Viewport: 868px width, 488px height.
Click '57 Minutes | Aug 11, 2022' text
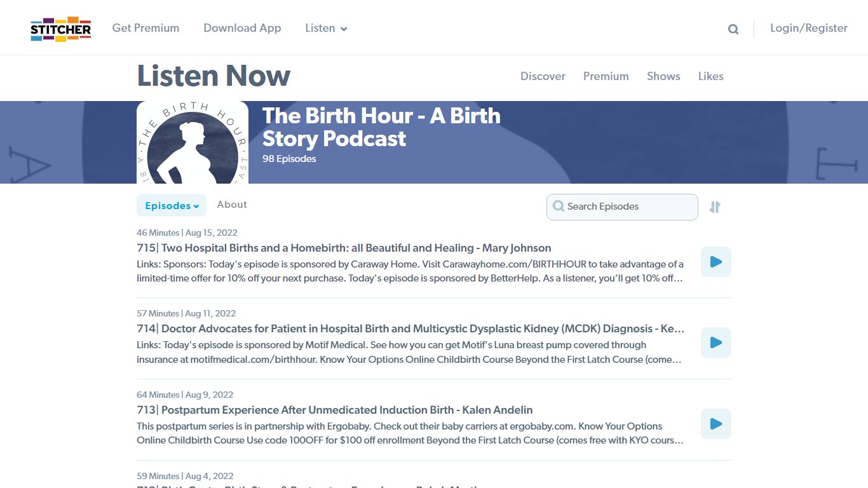click(186, 313)
